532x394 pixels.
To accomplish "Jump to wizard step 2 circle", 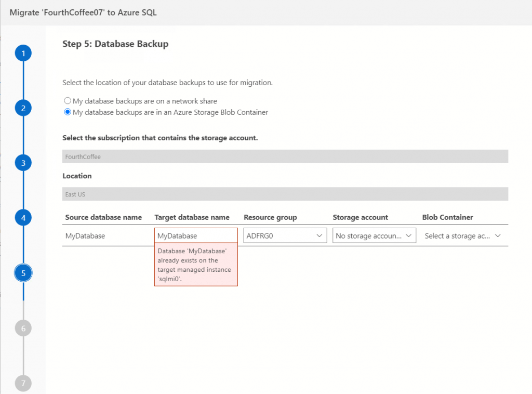I will (23, 108).
